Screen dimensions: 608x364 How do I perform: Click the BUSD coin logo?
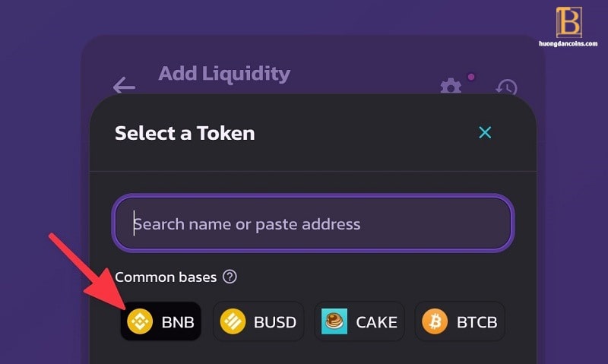233,321
